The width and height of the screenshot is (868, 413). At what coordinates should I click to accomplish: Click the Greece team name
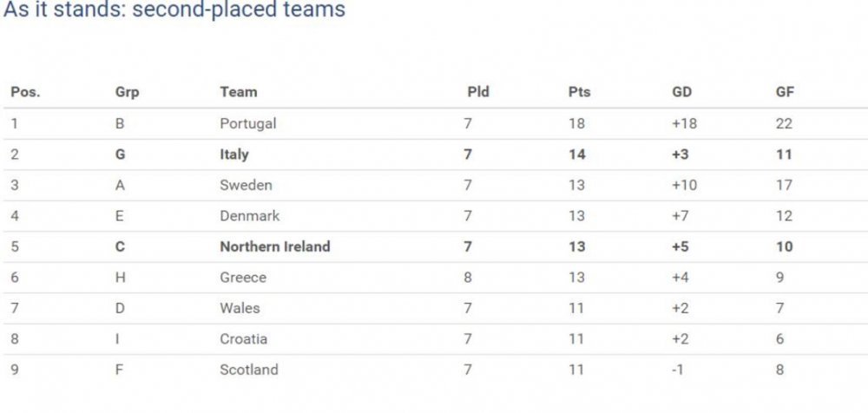(x=243, y=278)
